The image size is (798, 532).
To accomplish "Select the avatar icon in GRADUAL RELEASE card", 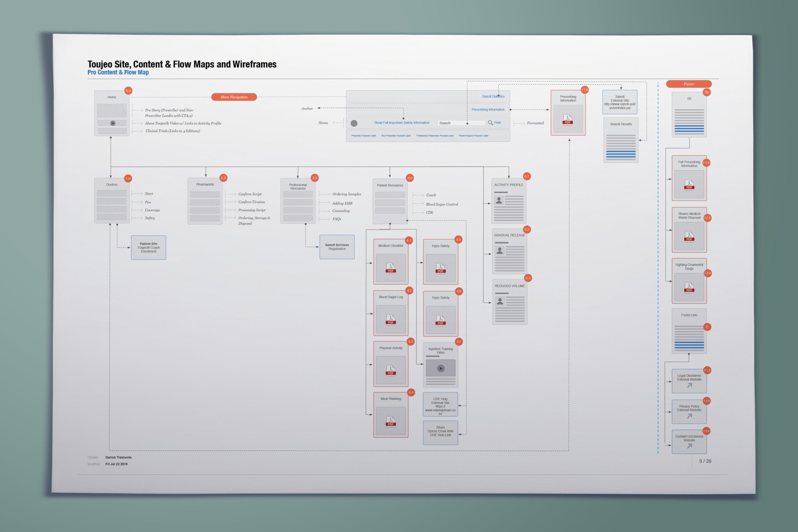I will (500, 251).
